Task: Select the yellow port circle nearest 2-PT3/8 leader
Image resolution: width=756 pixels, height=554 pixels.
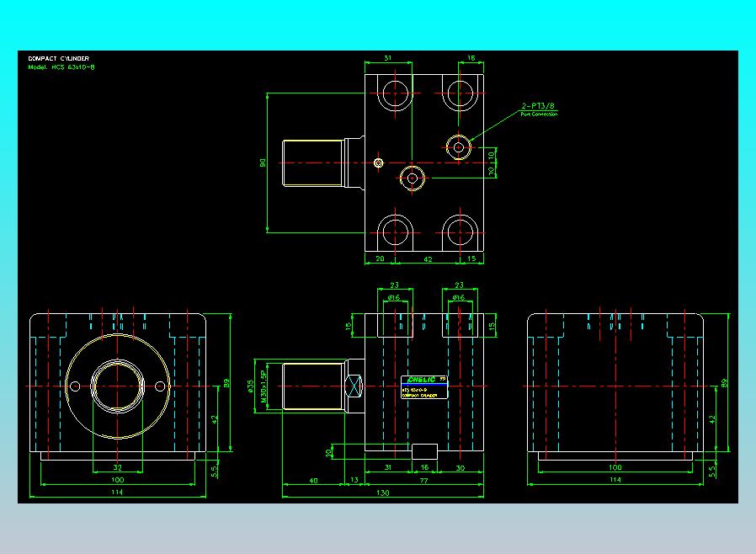Action: 459,147
